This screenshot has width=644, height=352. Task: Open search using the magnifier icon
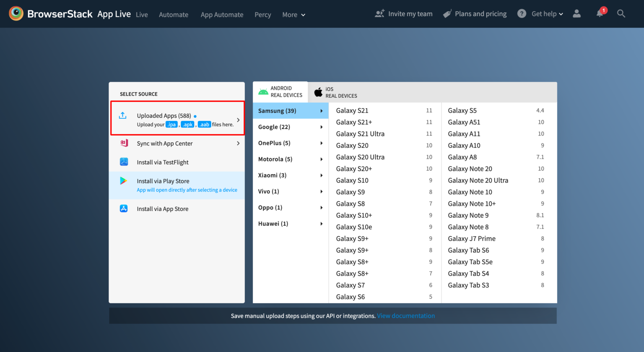coord(621,13)
